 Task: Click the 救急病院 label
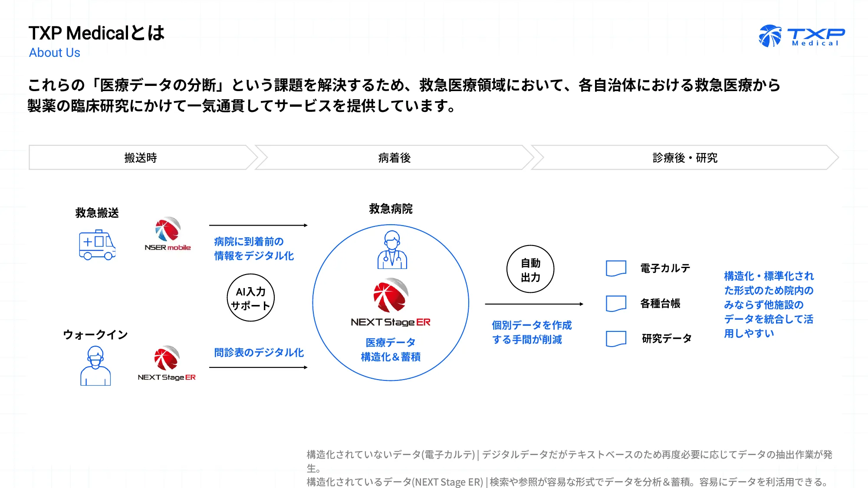point(391,209)
